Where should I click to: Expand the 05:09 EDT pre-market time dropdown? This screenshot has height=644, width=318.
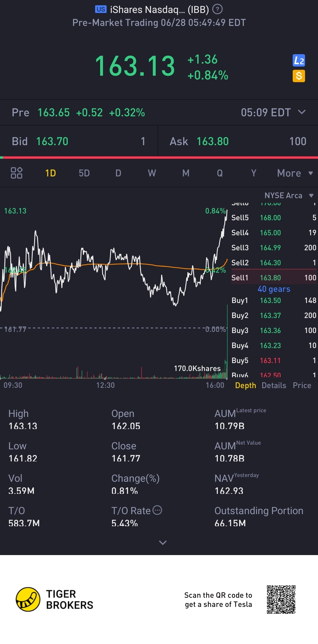click(273, 112)
